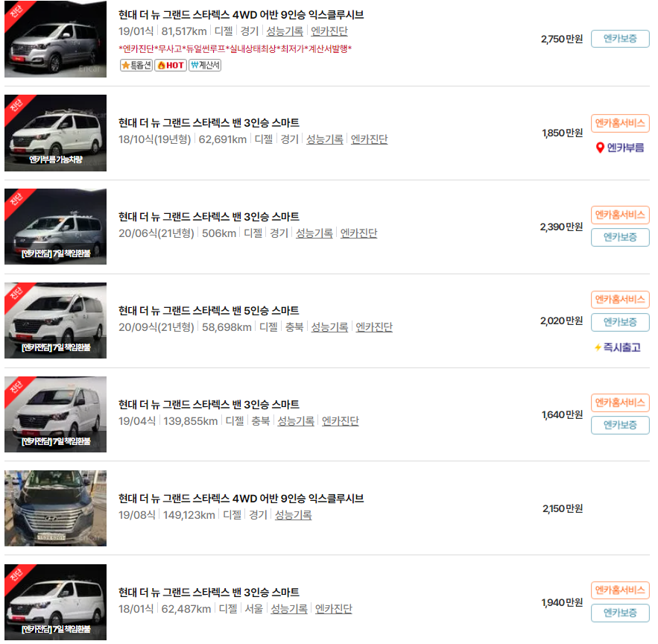The width and height of the screenshot is (658, 644).
Task: Click 엔카보증 button on the 2,750만원 listing
Action: (x=620, y=39)
